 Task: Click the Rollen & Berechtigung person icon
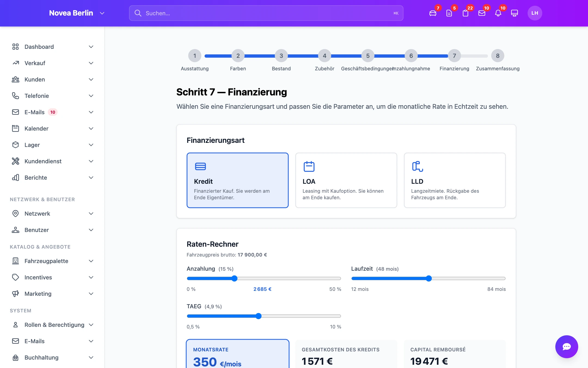(16, 325)
